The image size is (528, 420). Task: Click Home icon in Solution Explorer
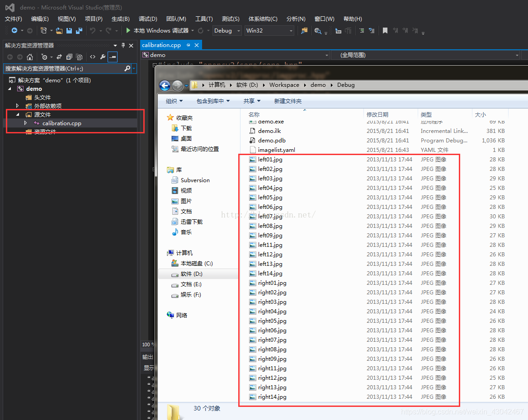30,57
